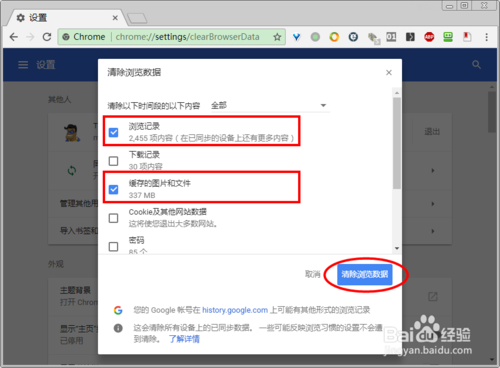Click the dialog list scrollbar thumb

click(x=397, y=143)
